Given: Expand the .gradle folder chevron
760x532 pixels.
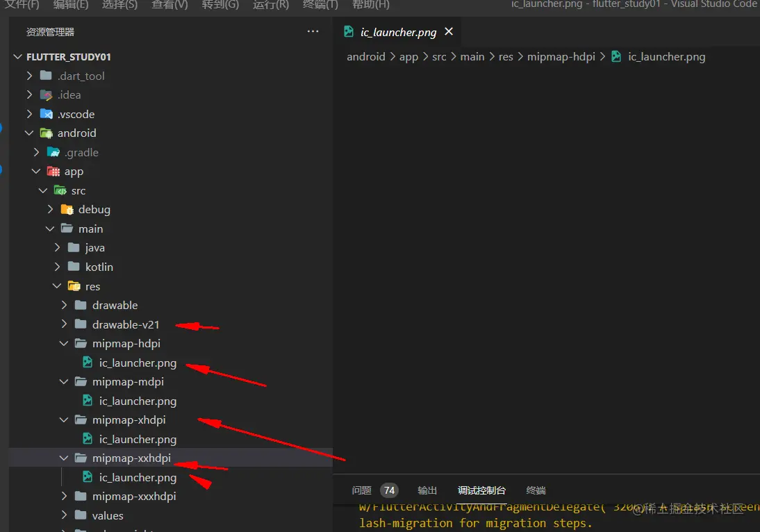Looking at the screenshot, I should [36, 152].
